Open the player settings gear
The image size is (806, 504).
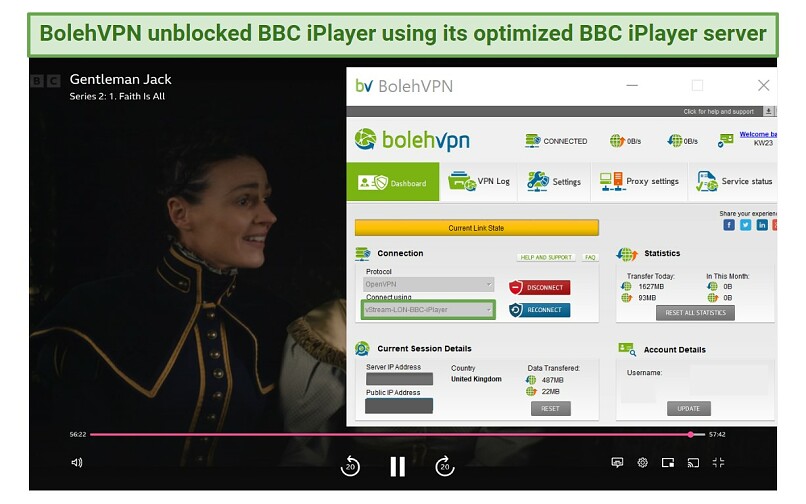[x=643, y=462]
